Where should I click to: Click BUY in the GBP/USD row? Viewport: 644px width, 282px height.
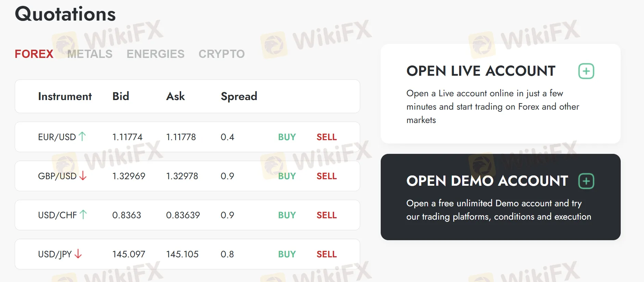click(x=287, y=176)
